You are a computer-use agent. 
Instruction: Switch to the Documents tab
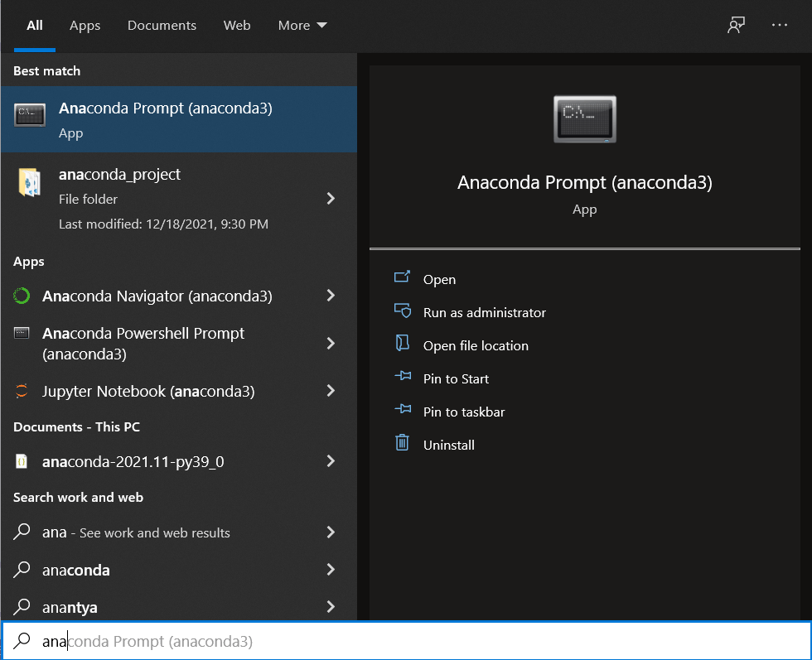point(162,26)
